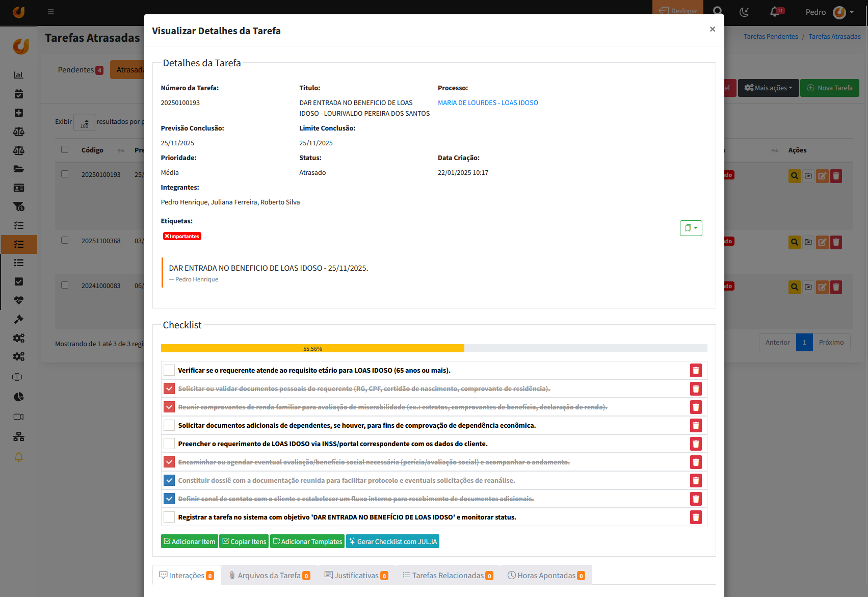Open the search magnifier in top bar
Screen dimensions: 868x597
(x=718, y=12)
